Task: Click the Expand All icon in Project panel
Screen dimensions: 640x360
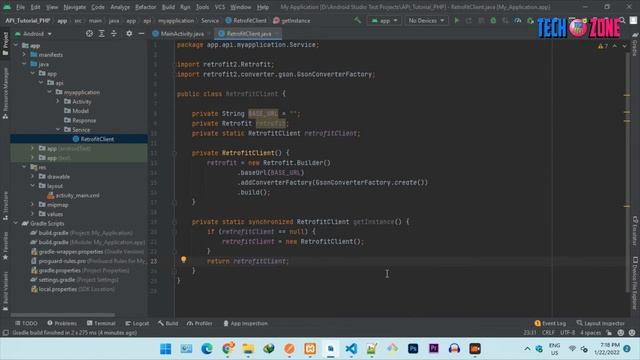Action: coord(102,33)
